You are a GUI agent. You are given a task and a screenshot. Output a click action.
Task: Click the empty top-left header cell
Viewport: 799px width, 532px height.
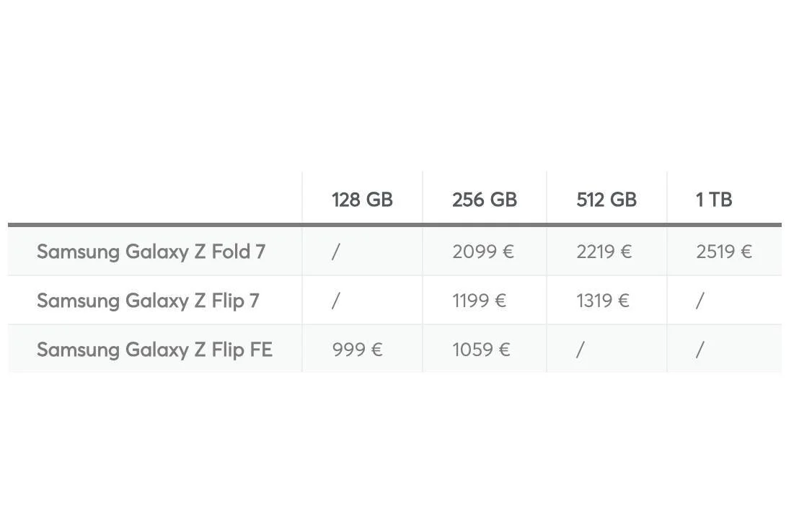coord(155,198)
